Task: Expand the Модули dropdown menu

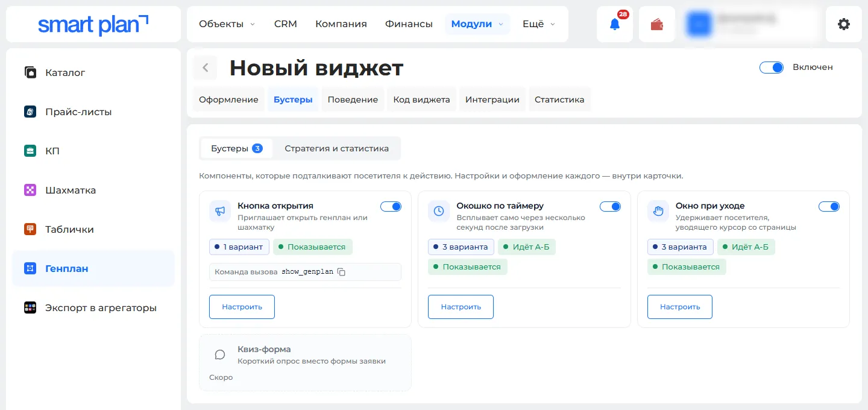Action: [477, 24]
